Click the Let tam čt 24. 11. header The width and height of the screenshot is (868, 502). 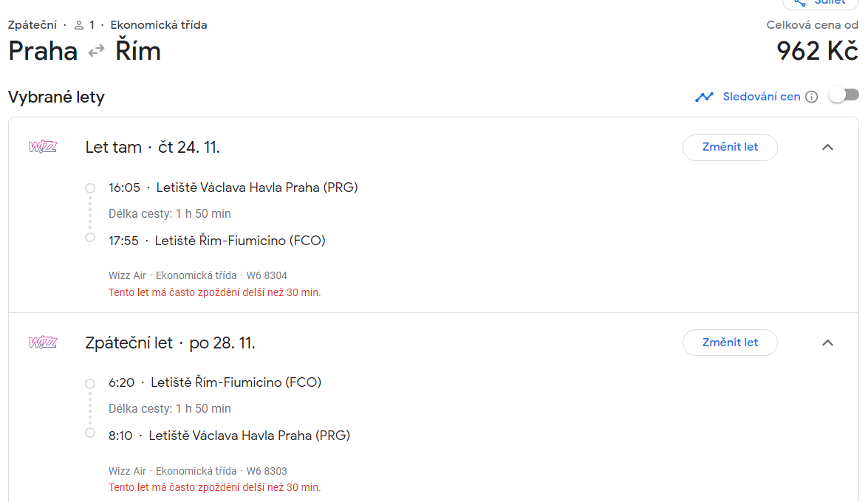point(152,147)
